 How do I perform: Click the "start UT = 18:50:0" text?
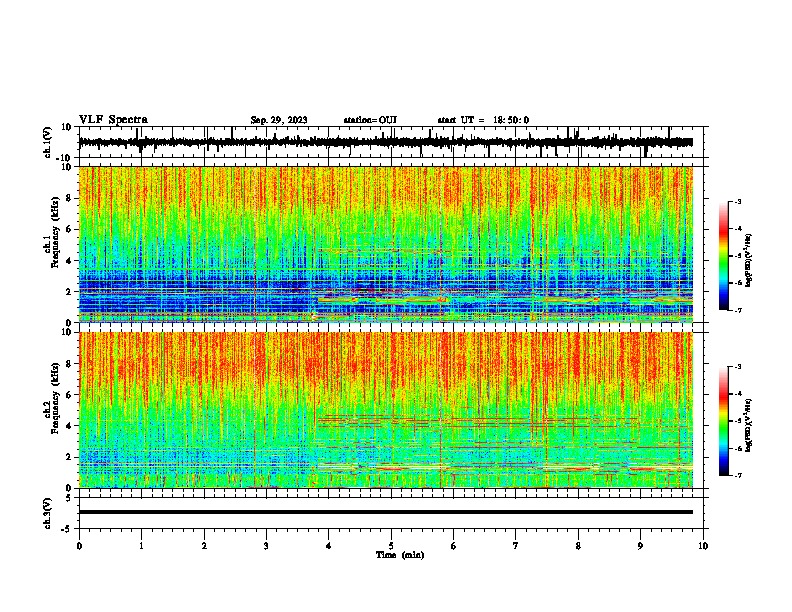(483, 120)
